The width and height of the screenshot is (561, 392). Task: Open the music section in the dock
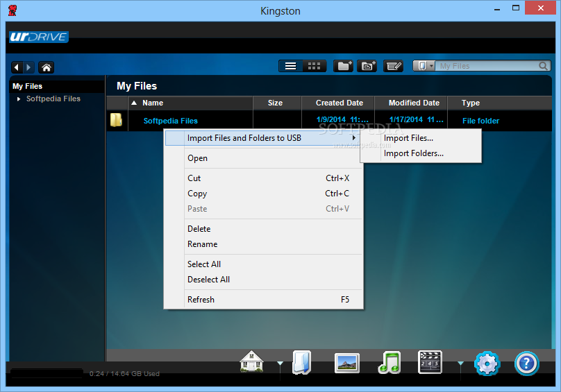pyautogui.click(x=390, y=363)
